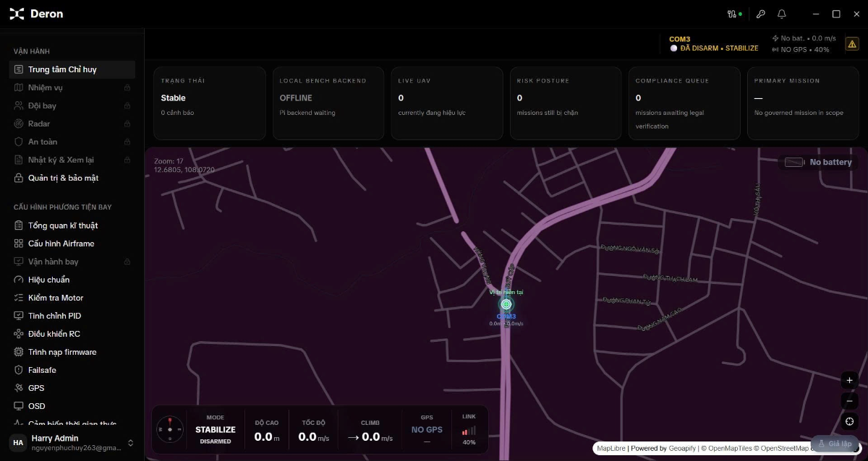Open the Risk Posture card
868x461 pixels.
[x=566, y=103]
